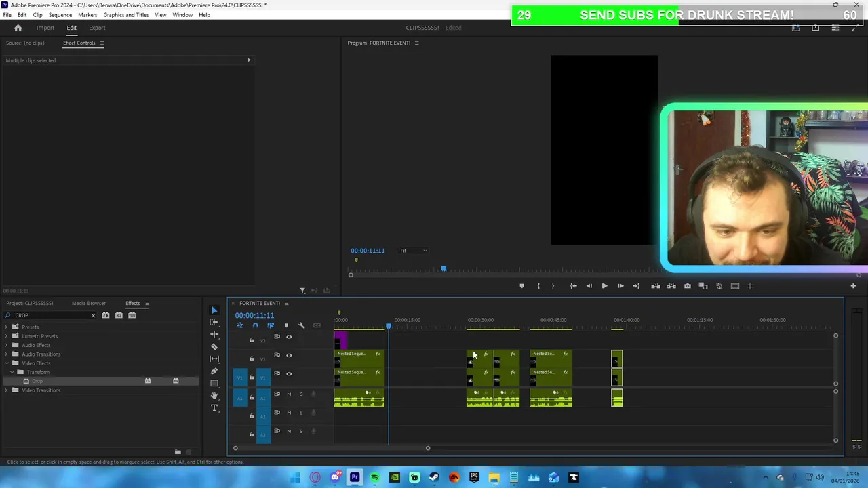Select the Slip tool
The width and height of the screenshot is (868, 488).
(x=214, y=359)
